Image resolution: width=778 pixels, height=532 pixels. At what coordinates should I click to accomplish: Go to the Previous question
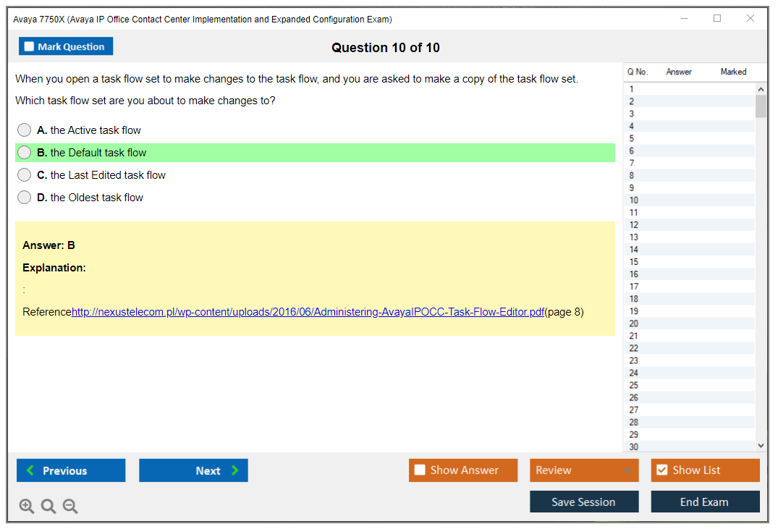tap(71, 470)
